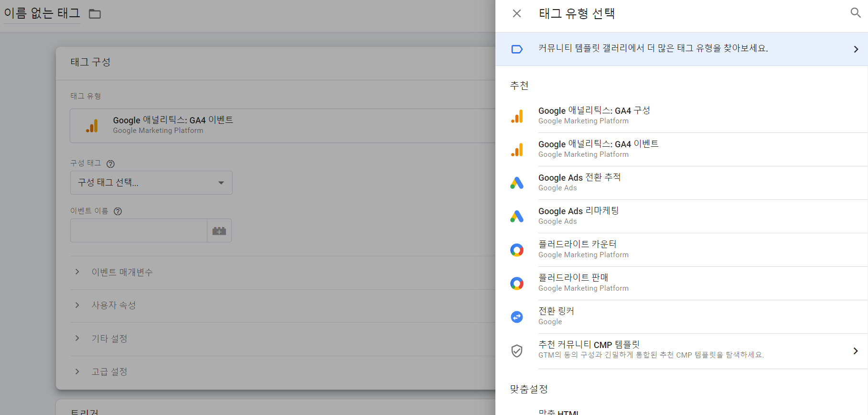Open 추천 커뮤니티 CMP 템플릿 entry
This screenshot has height=415, width=868.
682,351
